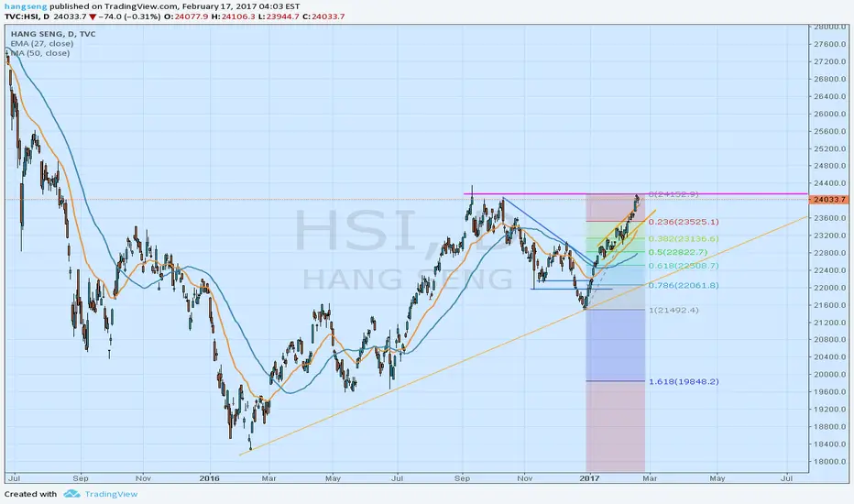Click the 26000.0 price axis label
The image size is (854, 504).
(830, 114)
